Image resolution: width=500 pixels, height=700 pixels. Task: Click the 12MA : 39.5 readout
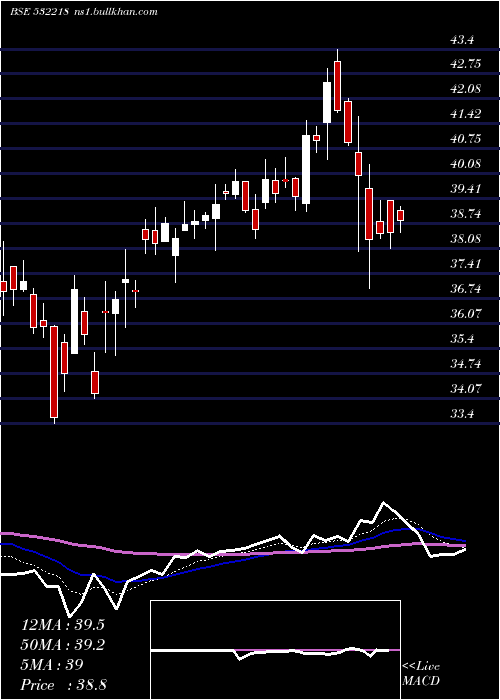[x=63, y=625]
